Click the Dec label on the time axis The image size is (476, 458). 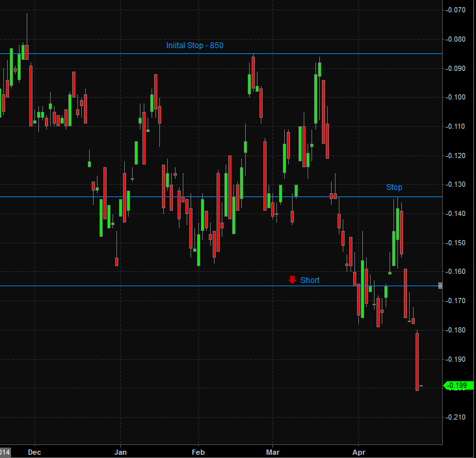pyautogui.click(x=34, y=452)
